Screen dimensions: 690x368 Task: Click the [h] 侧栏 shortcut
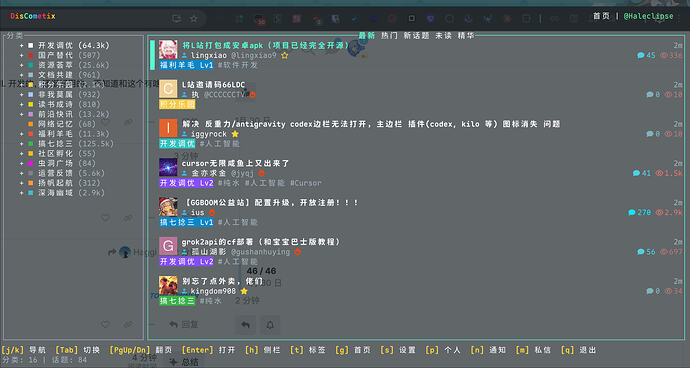(x=263, y=350)
